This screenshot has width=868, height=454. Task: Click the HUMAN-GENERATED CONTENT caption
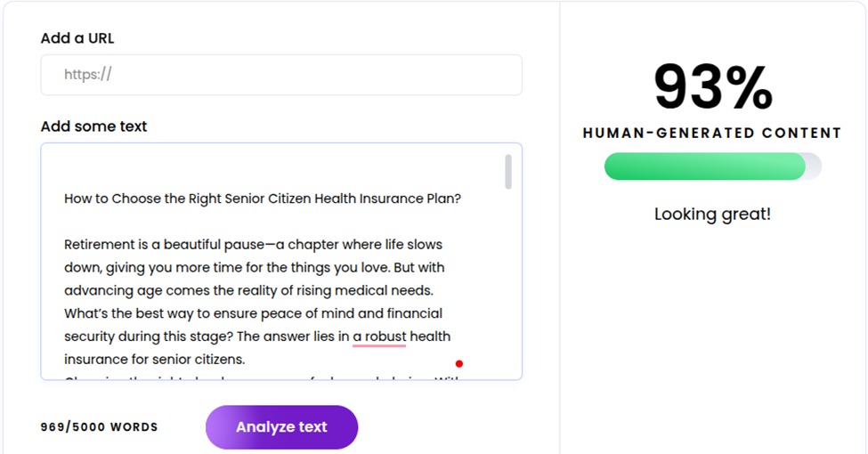(x=712, y=134)
